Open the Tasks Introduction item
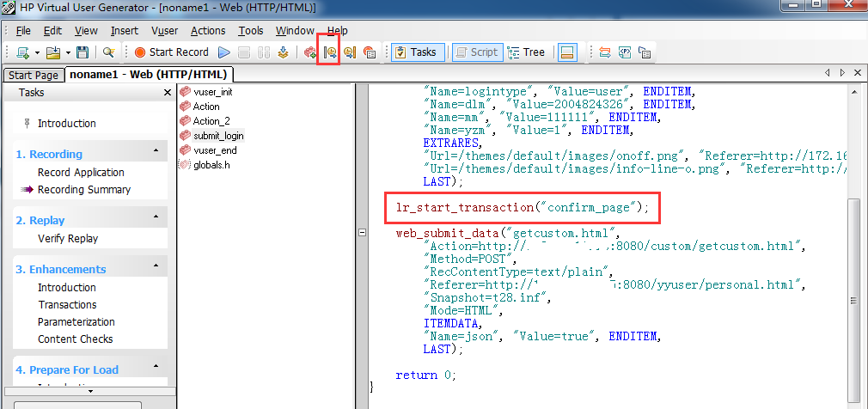The image size is (868, 409). [x=66, y=124]
